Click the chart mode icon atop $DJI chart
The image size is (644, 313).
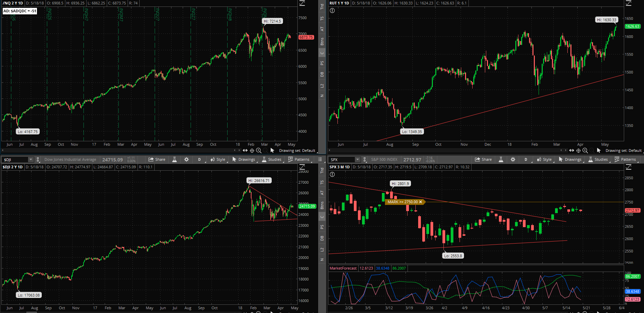[x=302, y=167]
